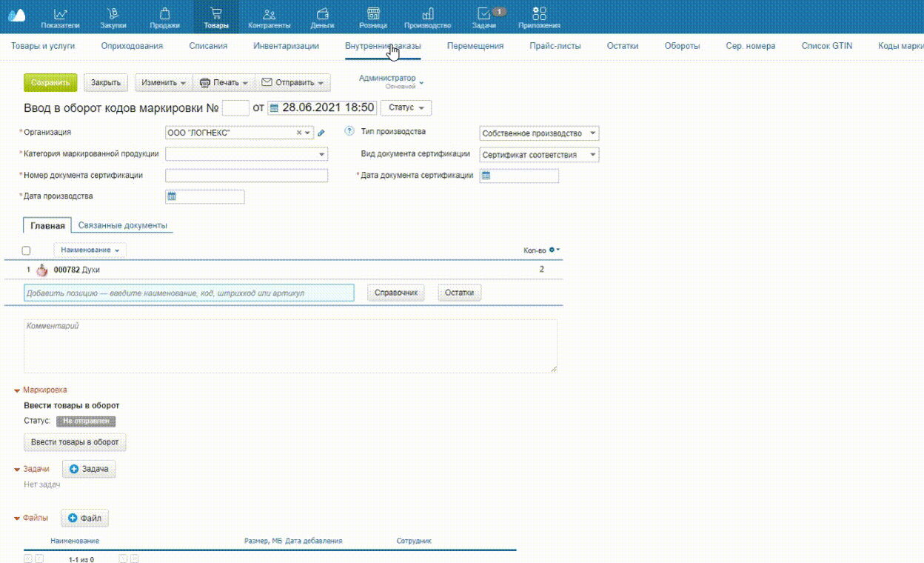Open the Показатели section icon
This screenshot has height=563, width=924.
[60, 14]
